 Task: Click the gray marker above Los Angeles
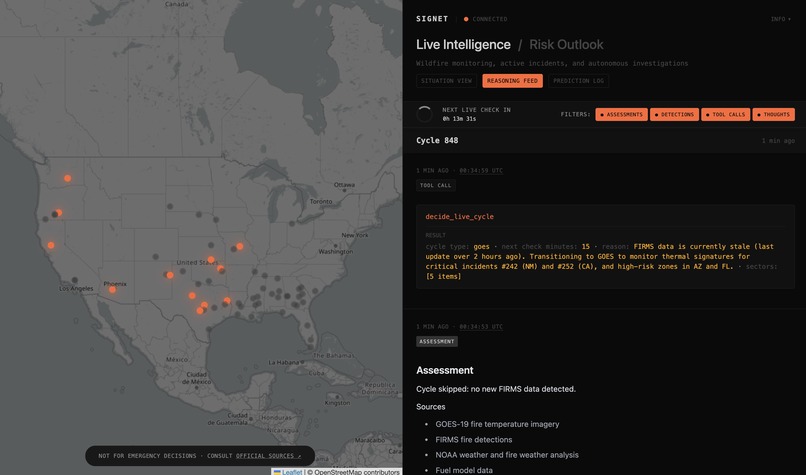pyautogui.click(x=75, y=280)
